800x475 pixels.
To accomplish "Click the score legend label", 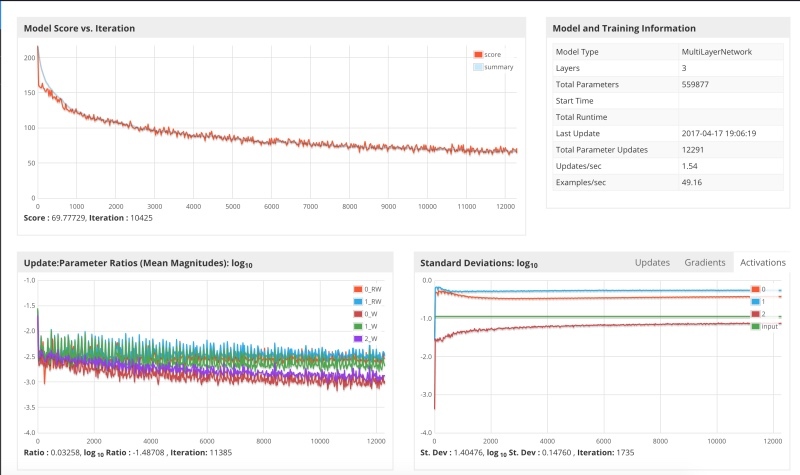I will click(x=492, y=55).
